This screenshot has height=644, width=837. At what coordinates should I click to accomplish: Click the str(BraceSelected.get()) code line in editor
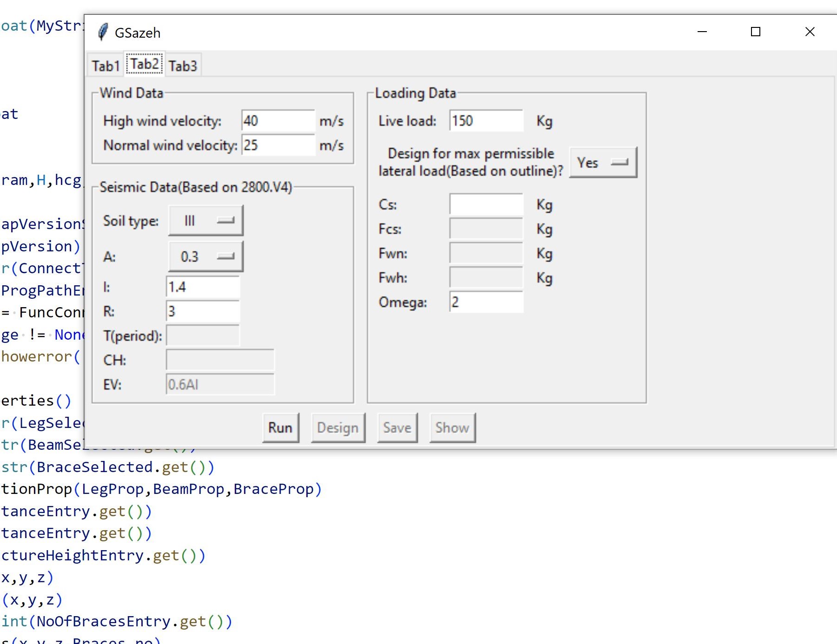coord(108,467)
